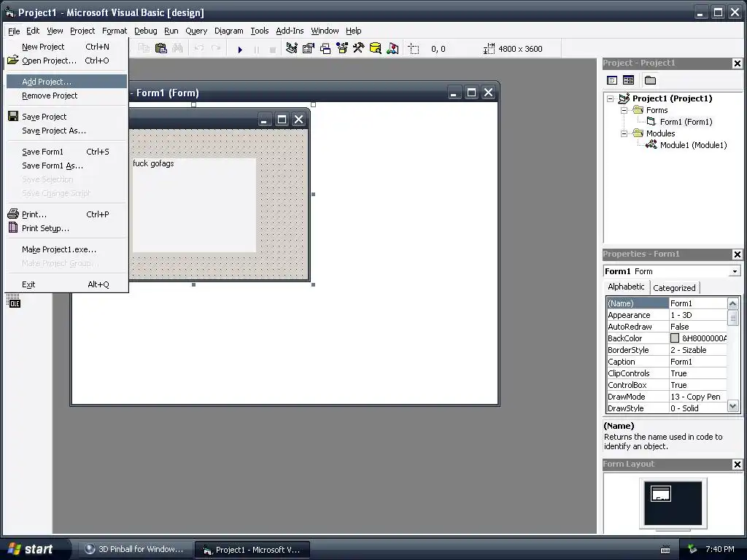
Task: Open the Form Layout Window toolbar icon
Action: click(325, 49)
